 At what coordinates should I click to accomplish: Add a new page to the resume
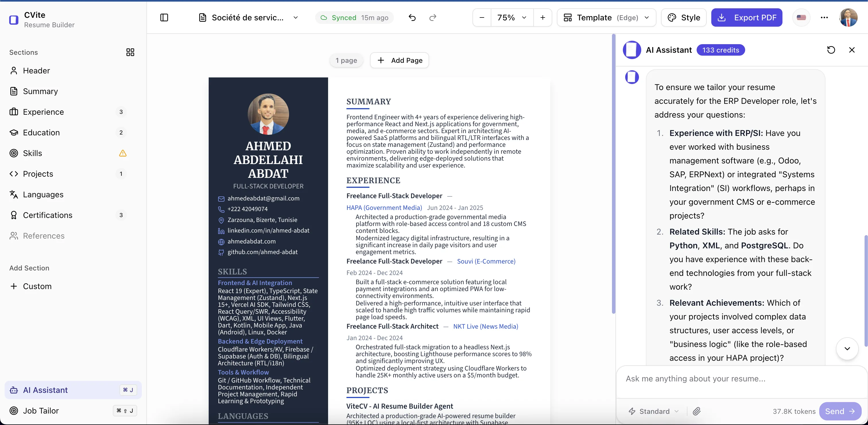pos(399,60)
